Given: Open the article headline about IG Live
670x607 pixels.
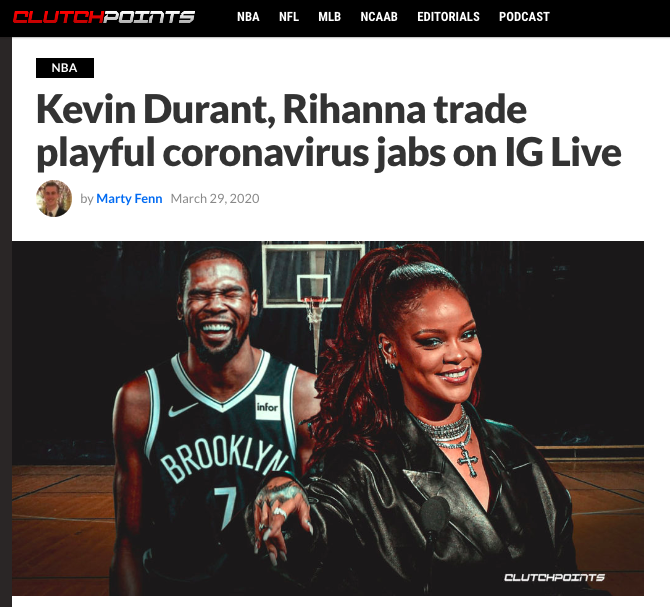Looking at the screenshot, I should click(328, 132).
